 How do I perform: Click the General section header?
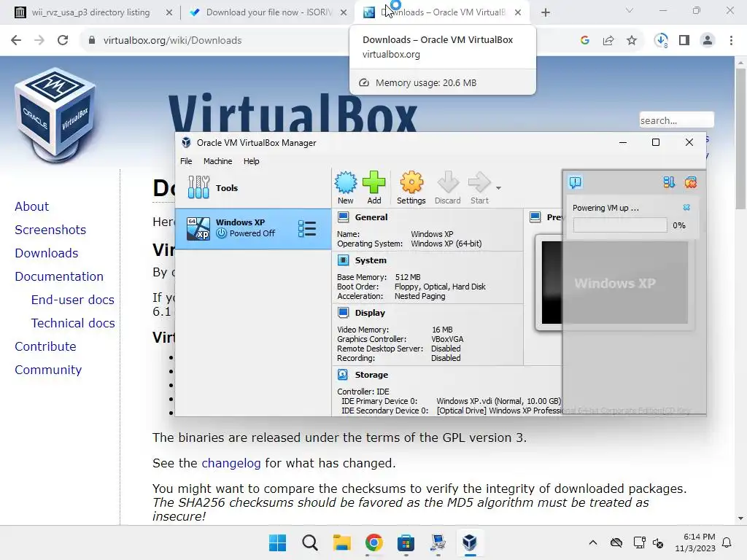[371, 217]
